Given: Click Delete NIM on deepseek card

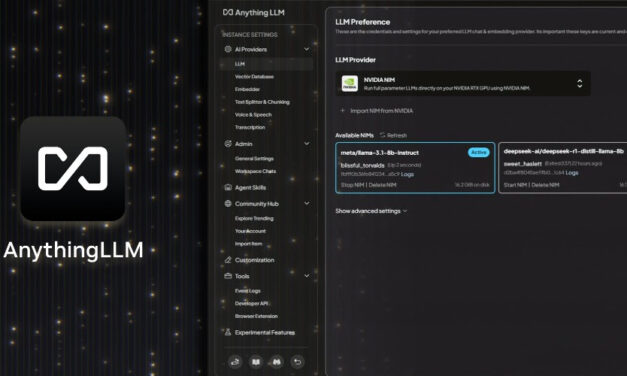Looking at the screenshot, I should 545,185.
